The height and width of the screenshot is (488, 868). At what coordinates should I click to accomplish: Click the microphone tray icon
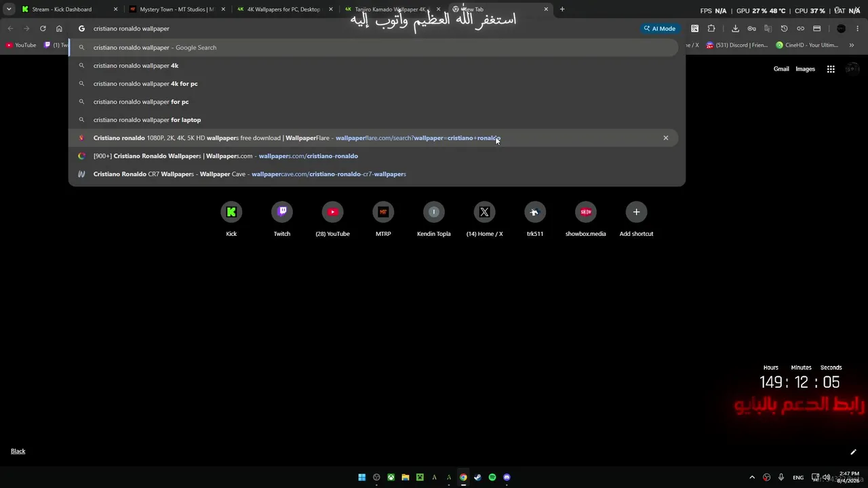[x=781, y=477]
